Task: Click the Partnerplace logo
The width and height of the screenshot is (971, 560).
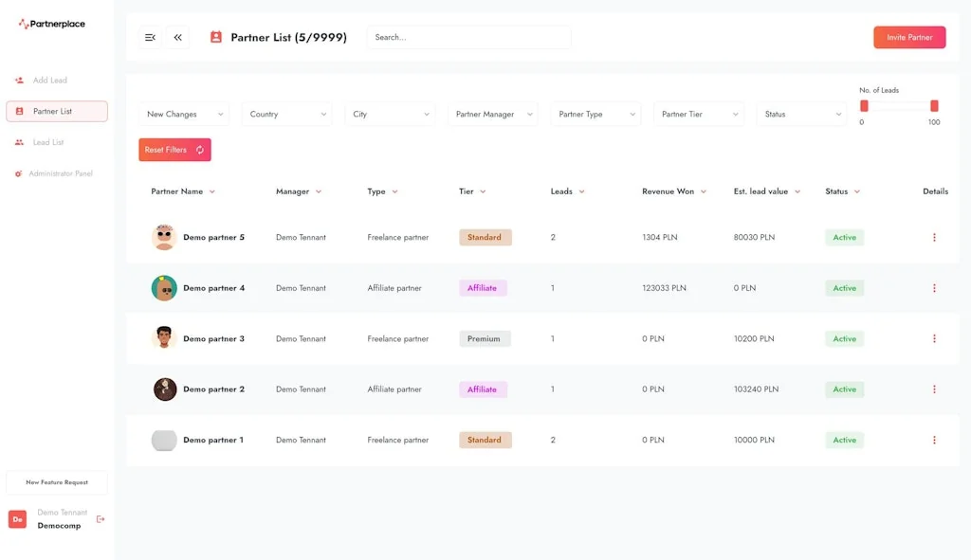Action: coord(51,23)
